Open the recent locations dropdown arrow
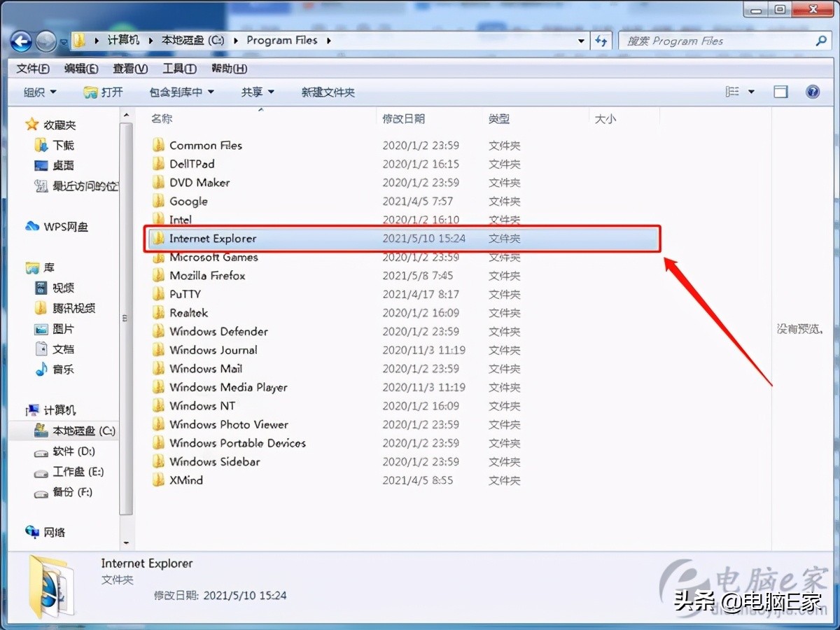840x630 pixels. 63,42
